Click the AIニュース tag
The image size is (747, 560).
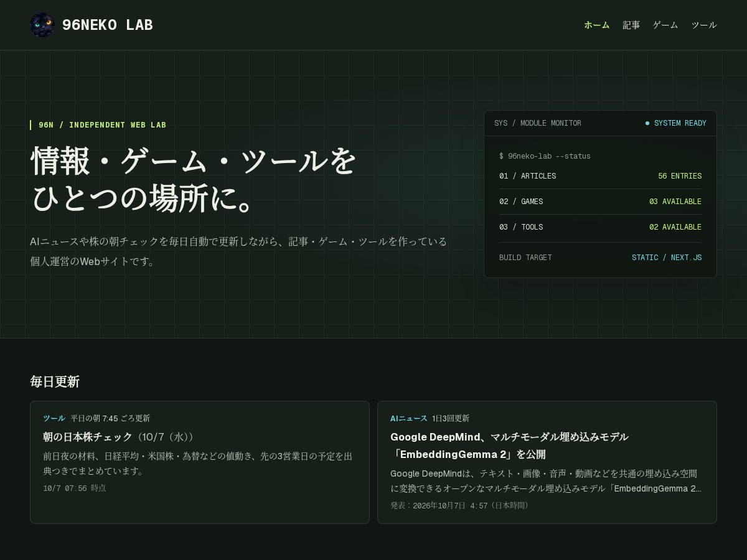(409, 418)
